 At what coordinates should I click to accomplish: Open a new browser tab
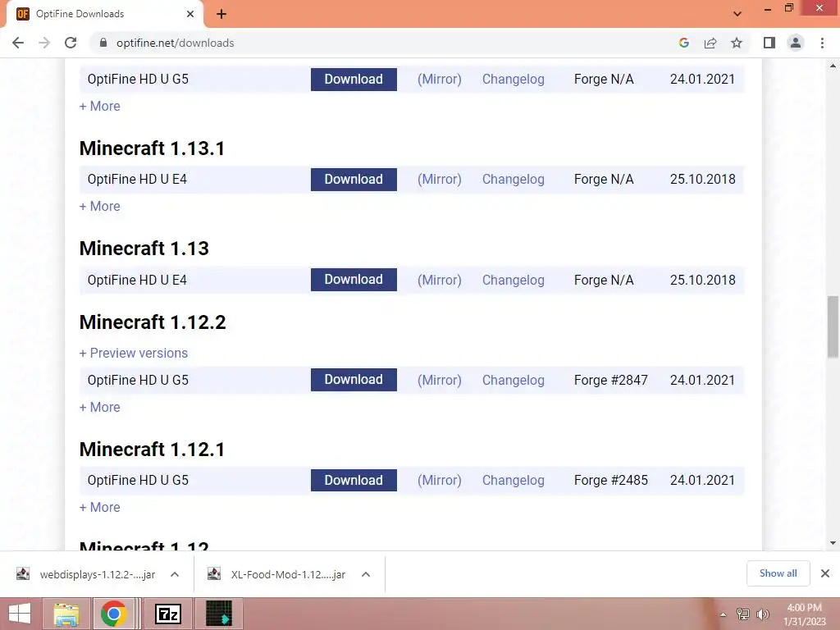[x=221, y=15]
